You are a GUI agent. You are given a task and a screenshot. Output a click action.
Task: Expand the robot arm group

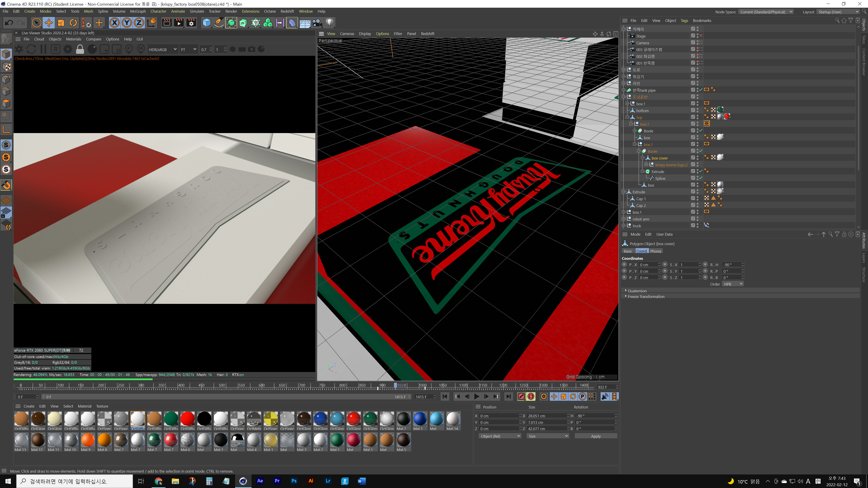tap(623, 219)
